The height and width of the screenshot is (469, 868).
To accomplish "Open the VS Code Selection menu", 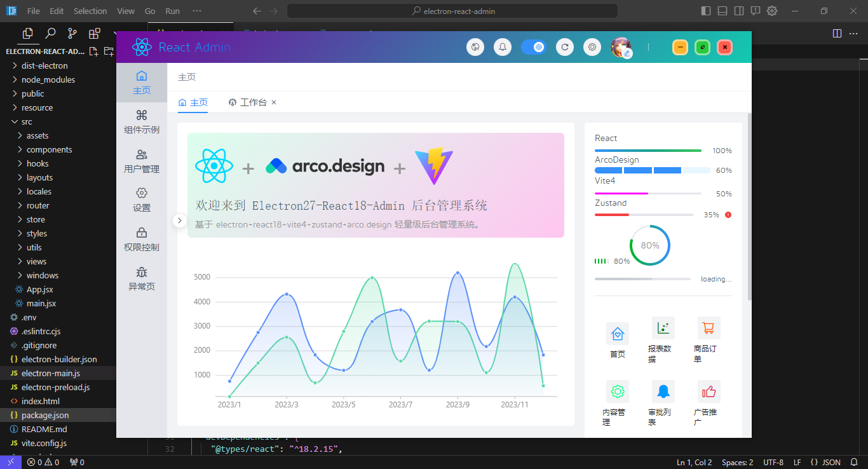I will coord(90,11).
